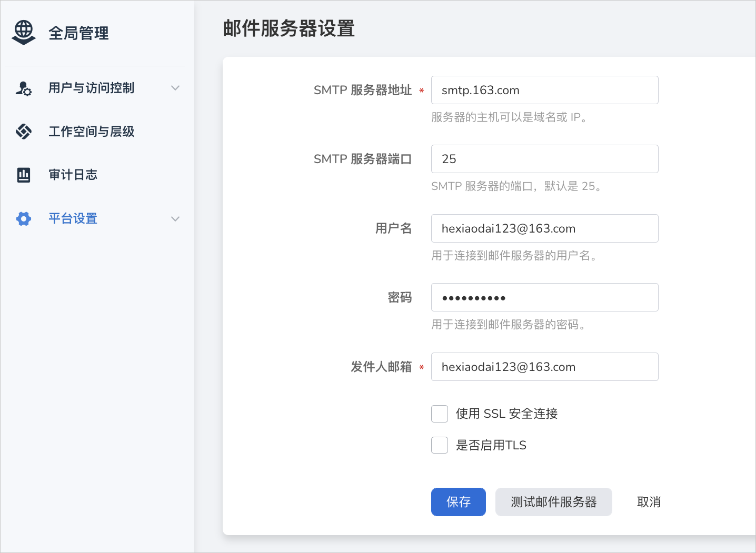Viewport: 756px width, 553px height.
Task: Click 使用 SSL 安全连接 label text
Action: 507,414
